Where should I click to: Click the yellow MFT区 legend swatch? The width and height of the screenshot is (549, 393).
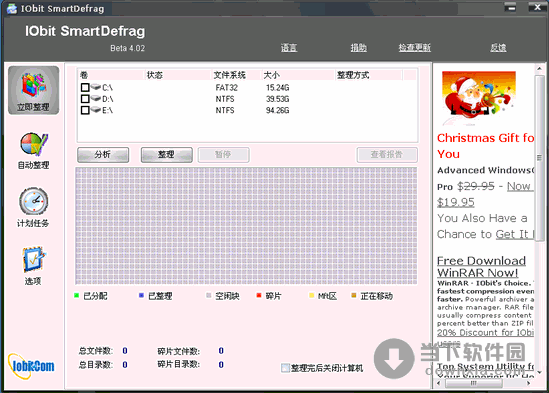311,296
